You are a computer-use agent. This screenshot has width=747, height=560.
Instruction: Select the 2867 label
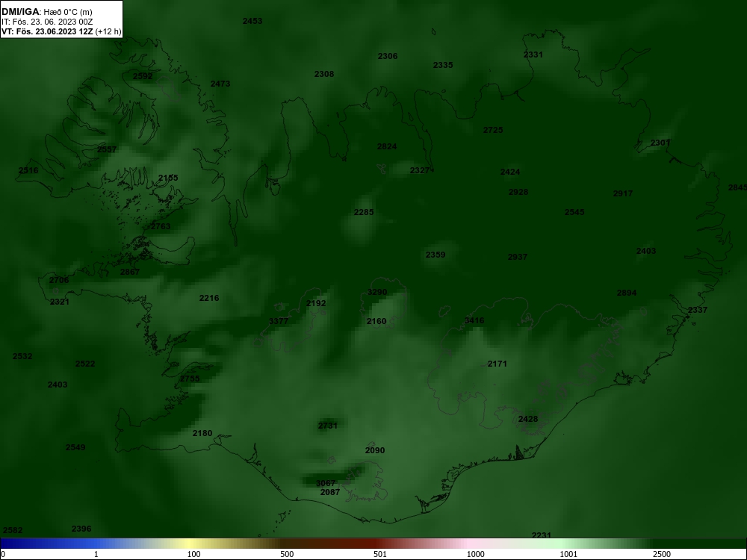pos(129,272)
